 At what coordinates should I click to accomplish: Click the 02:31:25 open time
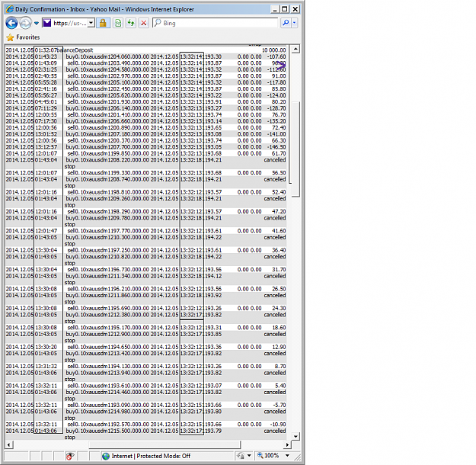click(46, 69)
